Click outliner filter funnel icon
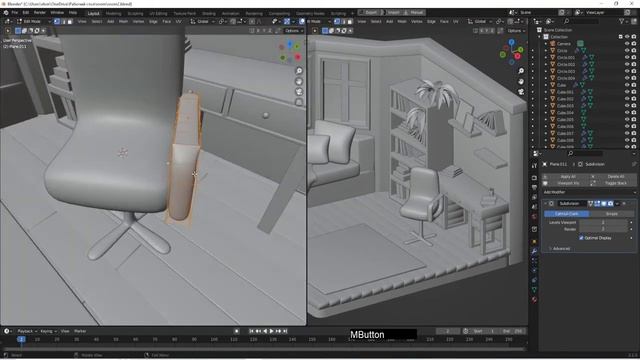Image resolution: width=640 pixels, height=360 pixels. 621,21
